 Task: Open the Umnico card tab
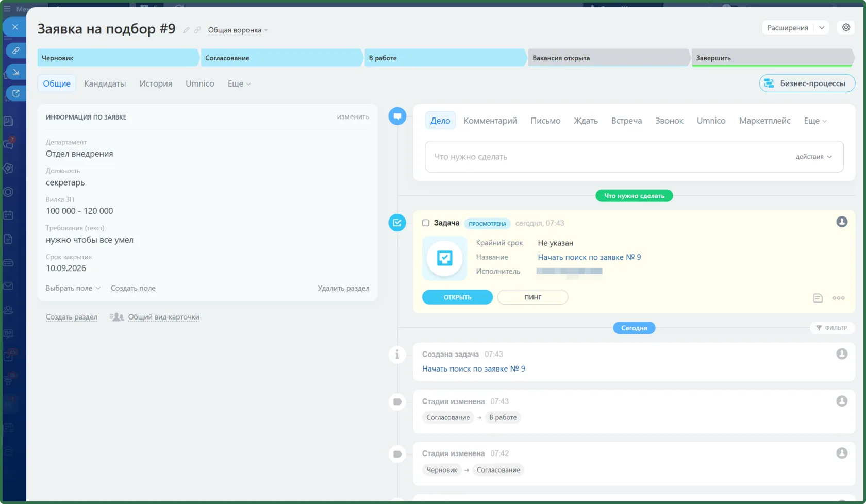point(200,83)
